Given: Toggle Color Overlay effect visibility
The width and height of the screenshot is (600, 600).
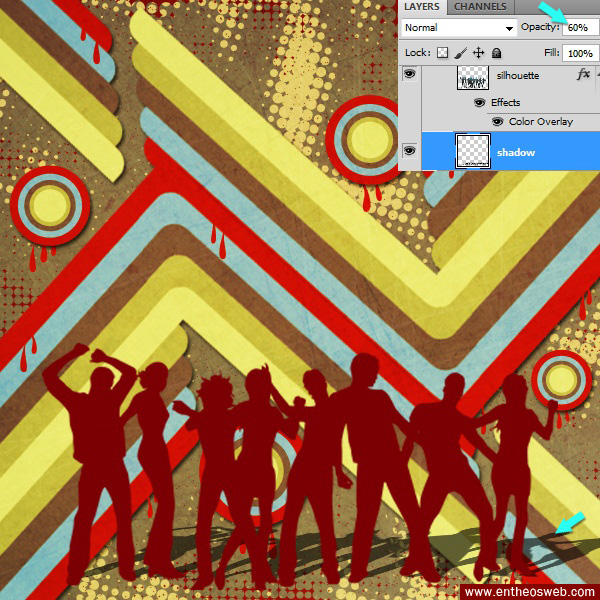Looking at the screenshot, I should coord(497,122).
